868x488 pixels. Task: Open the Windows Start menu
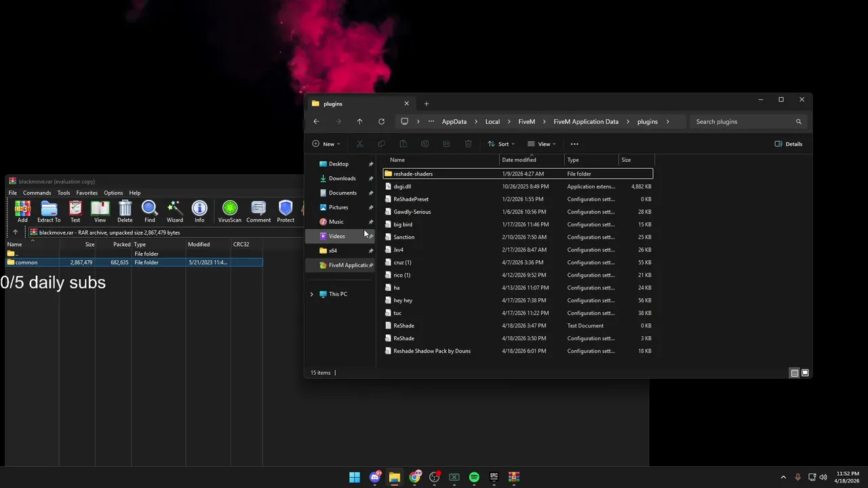coord(355,477)
